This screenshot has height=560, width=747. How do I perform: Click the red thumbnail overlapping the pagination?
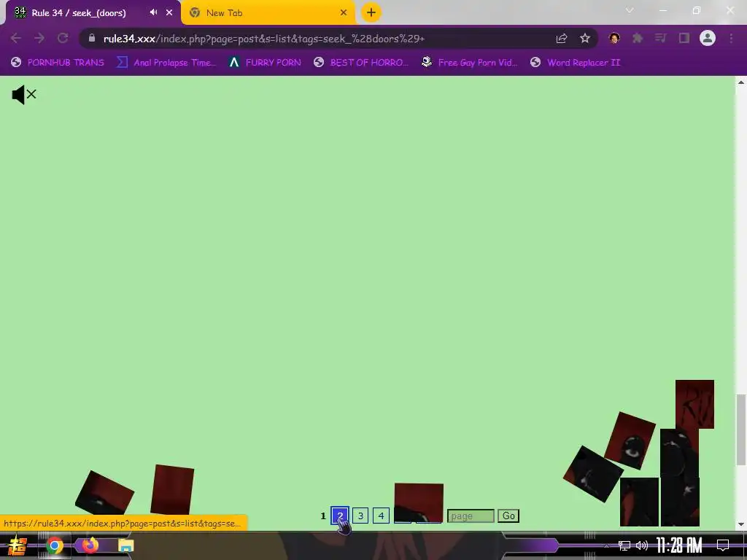pyautogui.click(x=419, y=502)
